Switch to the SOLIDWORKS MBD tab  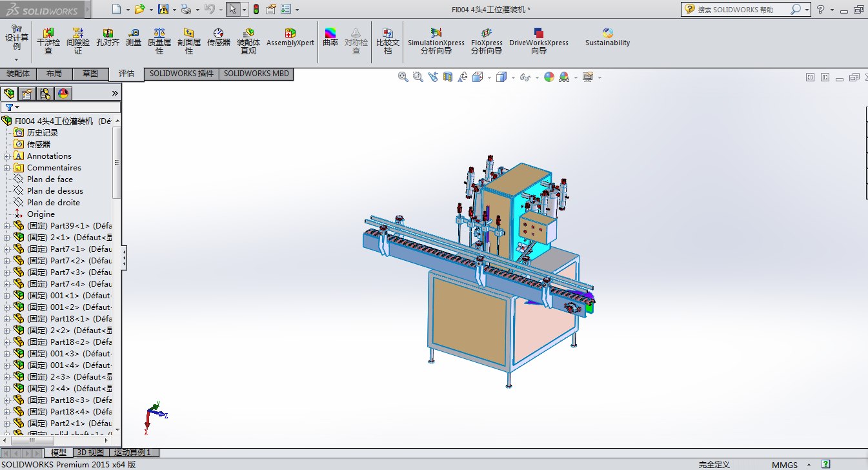coord(256,74)
